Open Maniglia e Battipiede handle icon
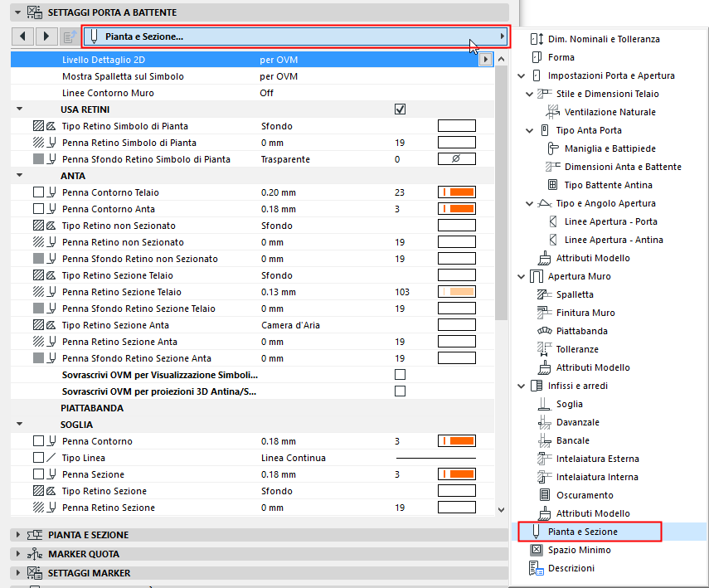The image size is (709, 588). pyautogui.click(x=553, y=148)
